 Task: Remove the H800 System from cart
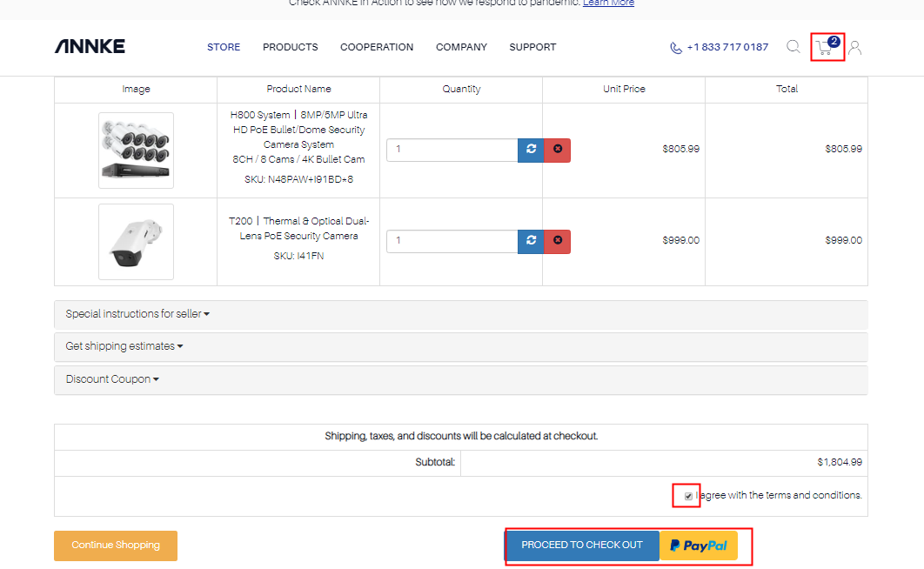click(558, 150)
